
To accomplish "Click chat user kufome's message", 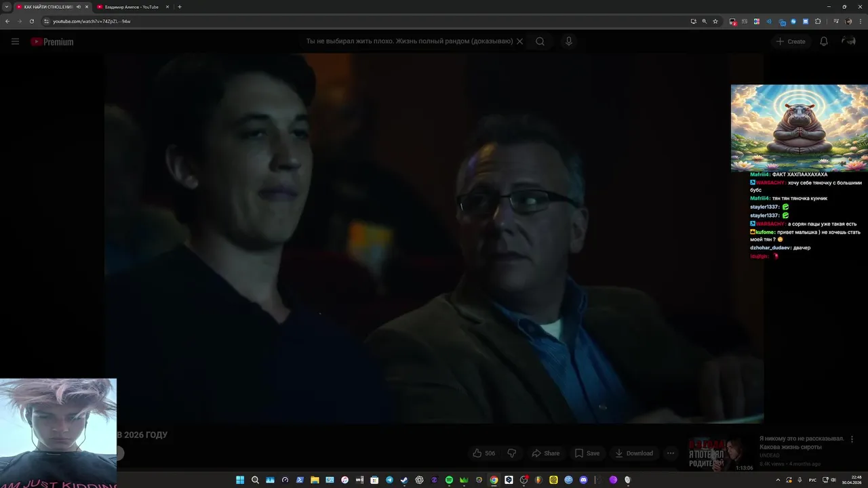I will pos(806,235).
